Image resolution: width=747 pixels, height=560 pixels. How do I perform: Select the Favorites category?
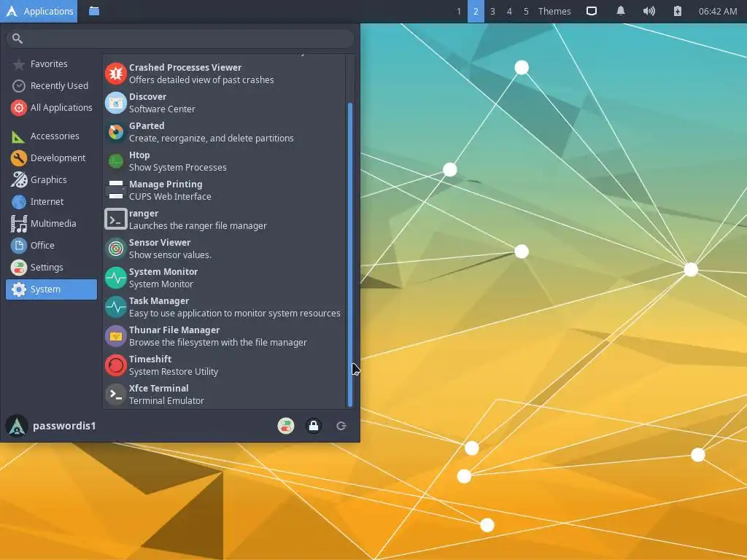pos(52,64)
